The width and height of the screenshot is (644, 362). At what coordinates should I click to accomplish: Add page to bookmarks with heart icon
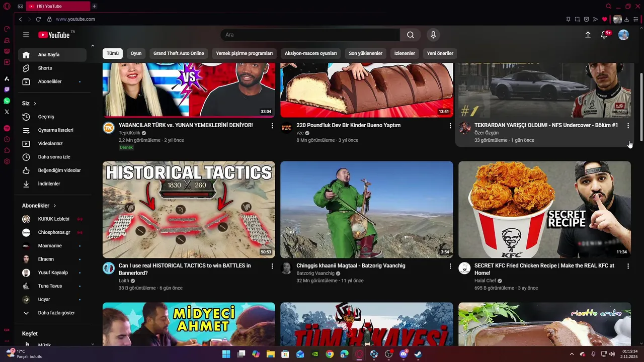tap(604, 19)
